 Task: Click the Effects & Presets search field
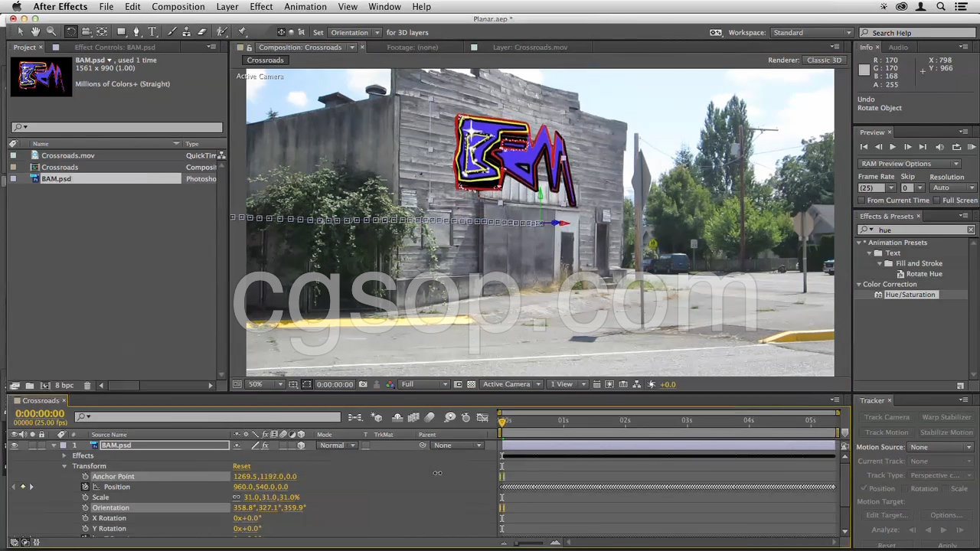click(x=916, y=230)
